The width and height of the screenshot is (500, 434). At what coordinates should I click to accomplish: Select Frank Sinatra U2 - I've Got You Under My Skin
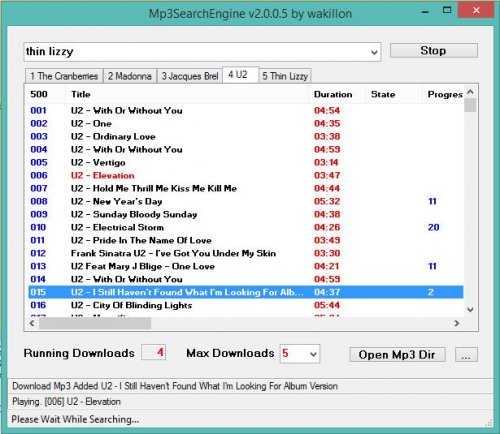coord(246,254)
